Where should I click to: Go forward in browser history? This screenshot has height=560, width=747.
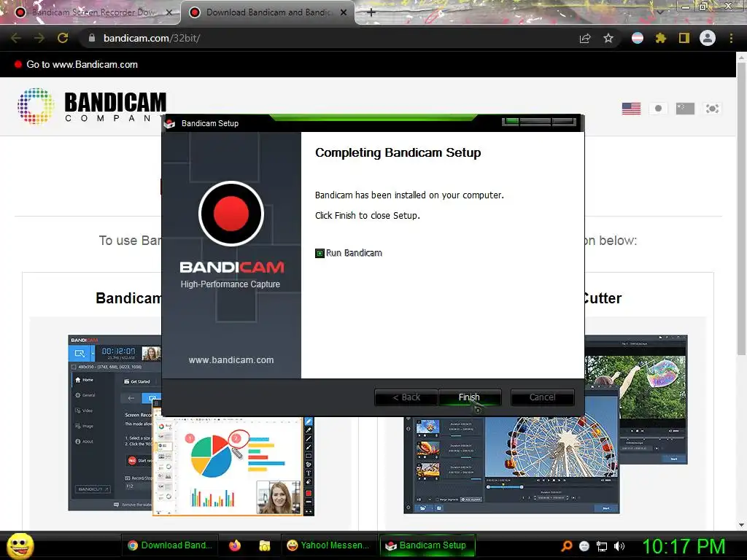point(39,38)
